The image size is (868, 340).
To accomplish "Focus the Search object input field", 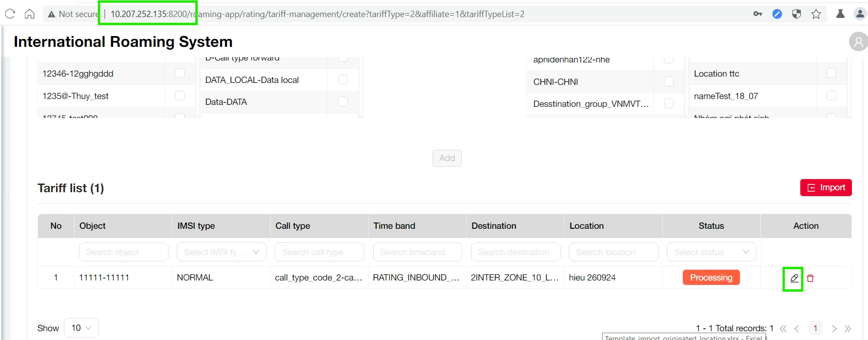I will tap(124, 252).
